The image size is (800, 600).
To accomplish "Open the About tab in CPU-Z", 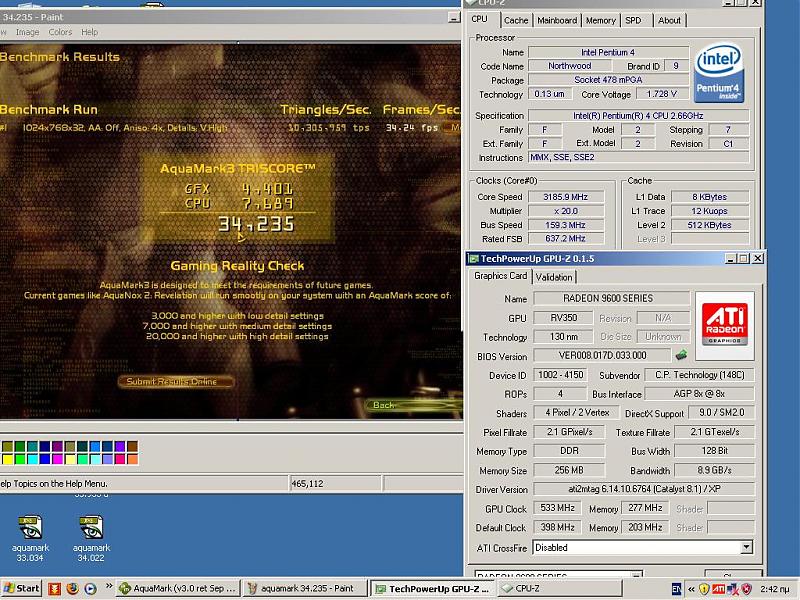I will pos(669,20).
